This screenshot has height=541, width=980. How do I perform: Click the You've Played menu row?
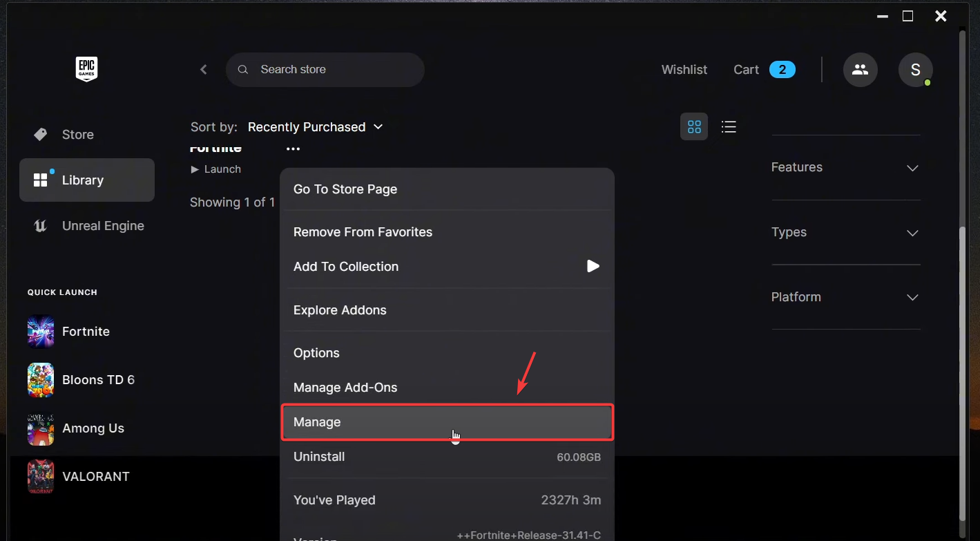tap(448, 500)
